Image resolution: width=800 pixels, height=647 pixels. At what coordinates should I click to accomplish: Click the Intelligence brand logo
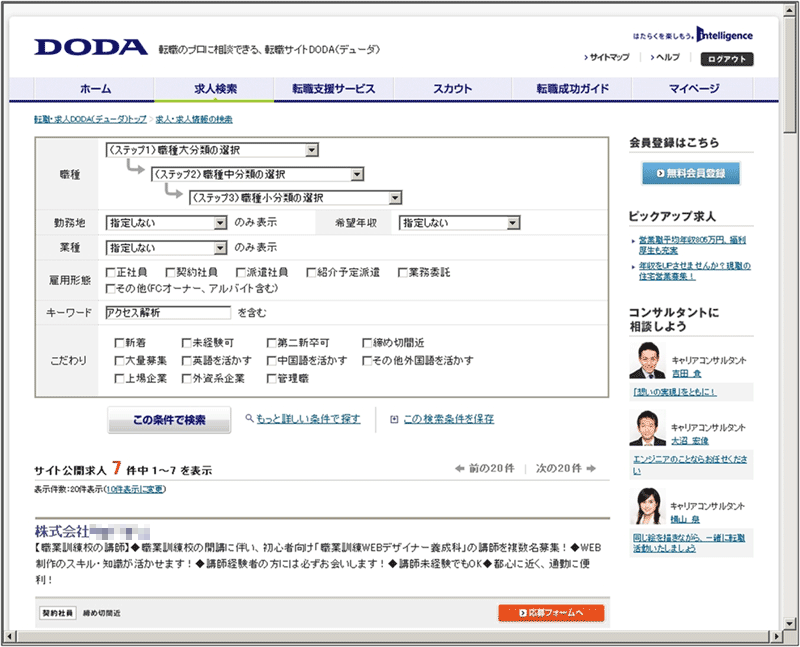(725, 35)
